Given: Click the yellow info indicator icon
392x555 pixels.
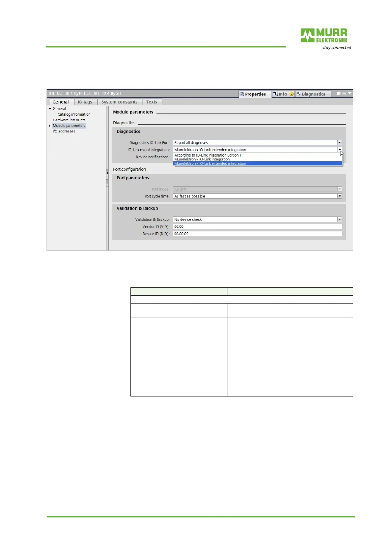Looking at the screenshot, I should [x=292, y=94].
